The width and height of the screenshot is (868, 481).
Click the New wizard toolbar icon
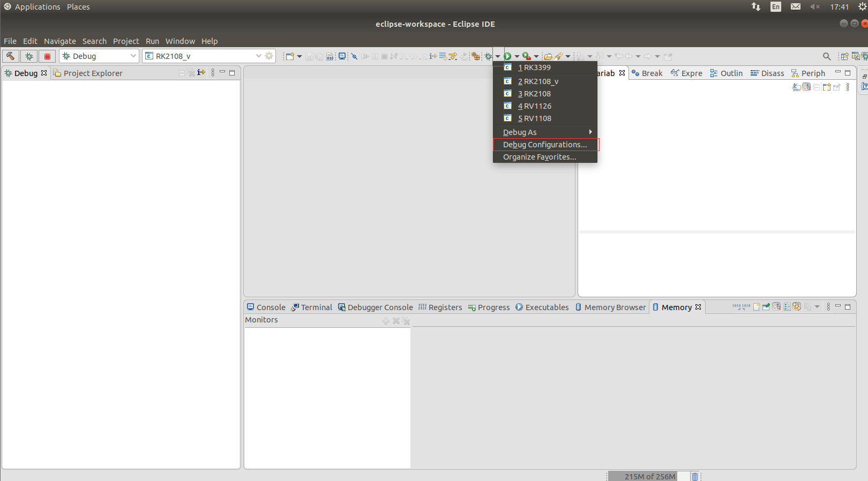(289, 56)
